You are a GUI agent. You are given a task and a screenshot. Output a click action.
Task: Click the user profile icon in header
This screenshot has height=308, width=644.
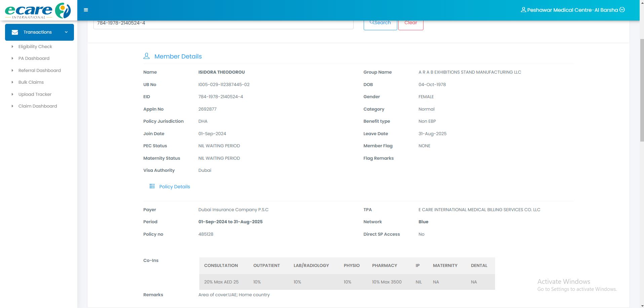(523, 10)
